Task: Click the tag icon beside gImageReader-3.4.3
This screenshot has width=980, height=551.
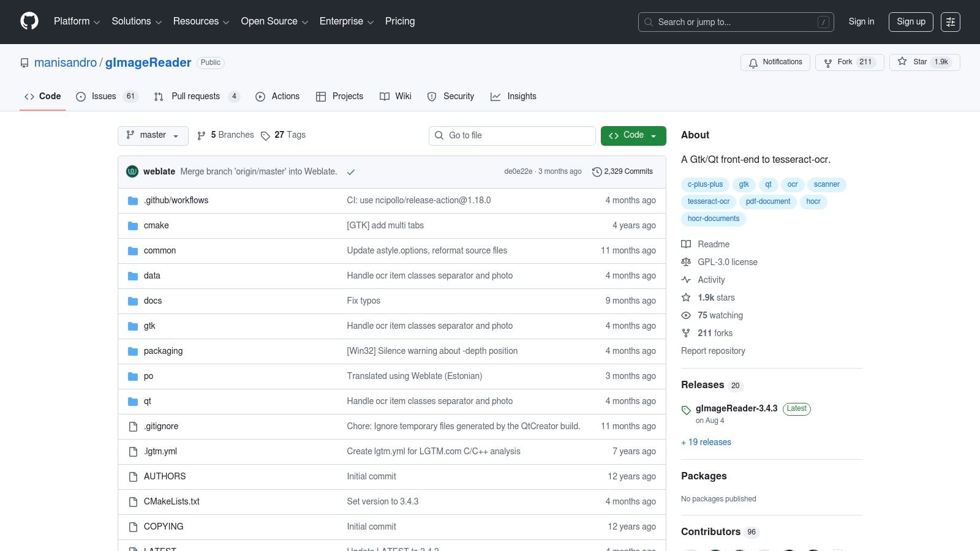Action: (x=686, y=410)
